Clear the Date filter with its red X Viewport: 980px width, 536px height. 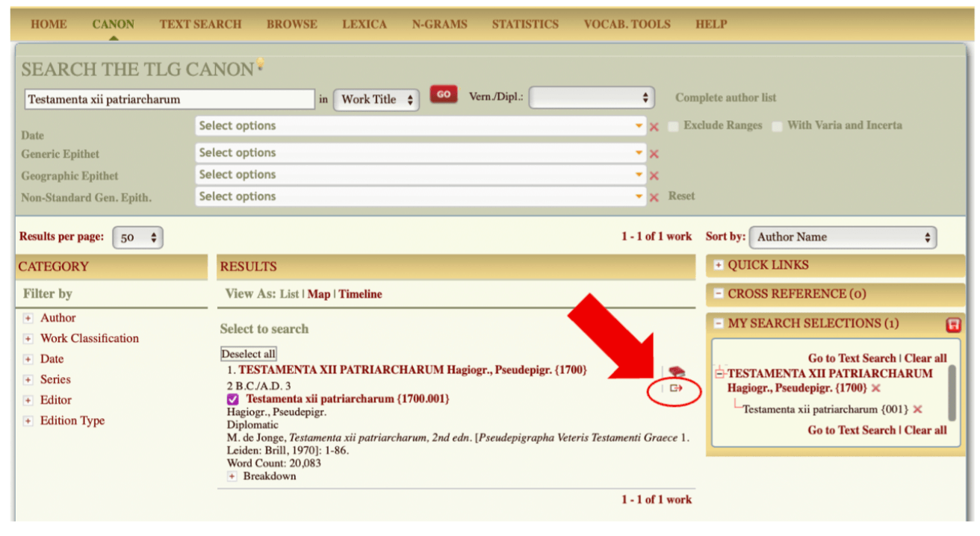coord(654,127)
